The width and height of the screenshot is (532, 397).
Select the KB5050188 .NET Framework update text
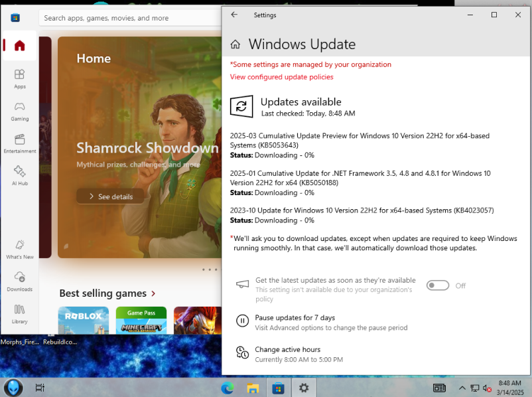click(x=360, y=178)
